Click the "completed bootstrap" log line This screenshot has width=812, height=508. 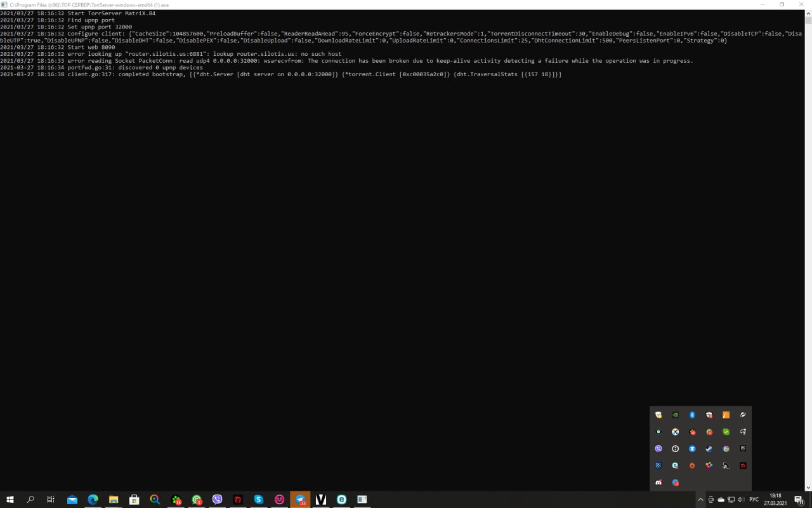280,75
